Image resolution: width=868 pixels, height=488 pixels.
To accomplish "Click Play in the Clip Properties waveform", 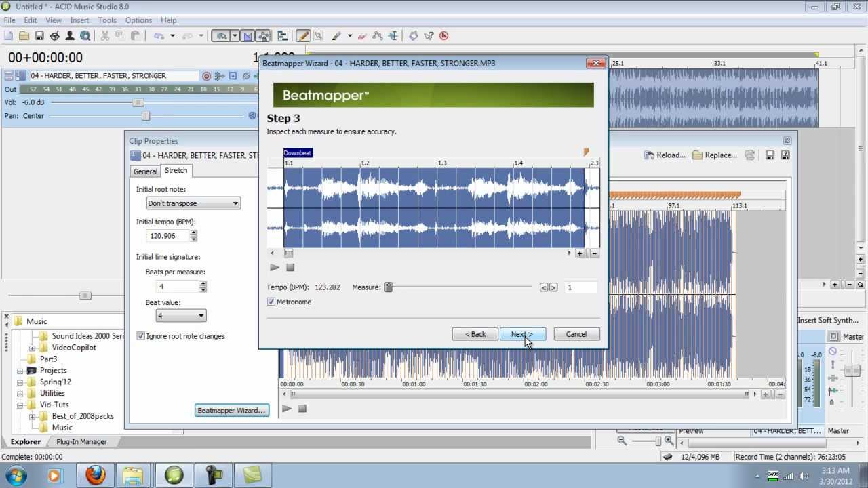I will 287,409.
